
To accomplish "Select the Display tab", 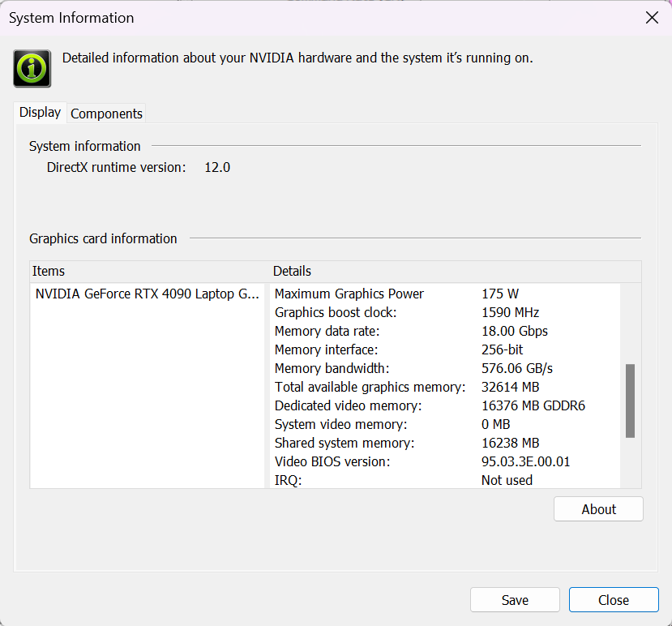I will point(40,113).
